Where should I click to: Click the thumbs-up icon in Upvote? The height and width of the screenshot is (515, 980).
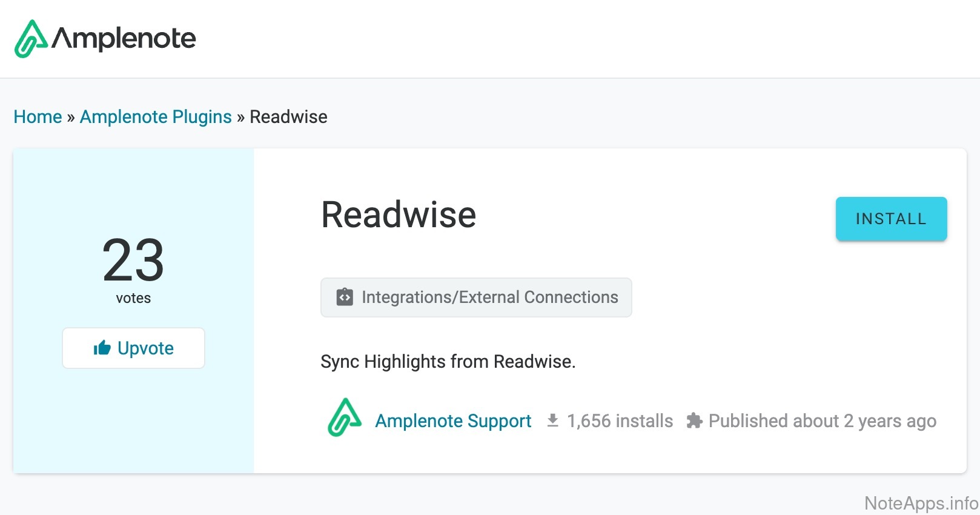[102, 348]
